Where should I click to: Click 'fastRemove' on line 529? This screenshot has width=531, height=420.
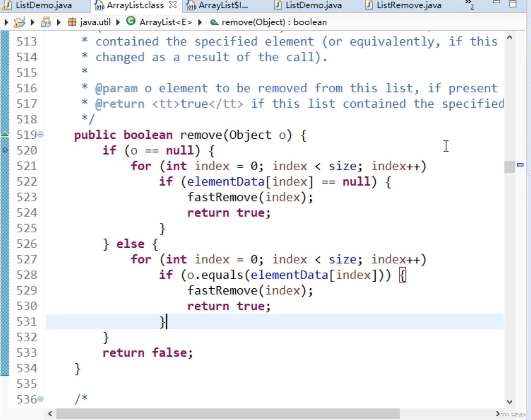[x=222, y=290]
